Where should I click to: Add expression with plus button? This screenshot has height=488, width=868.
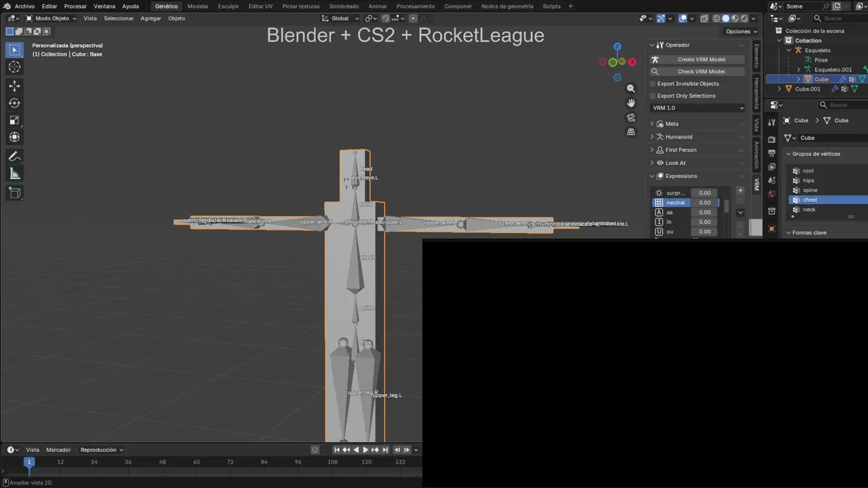(740, 190)
